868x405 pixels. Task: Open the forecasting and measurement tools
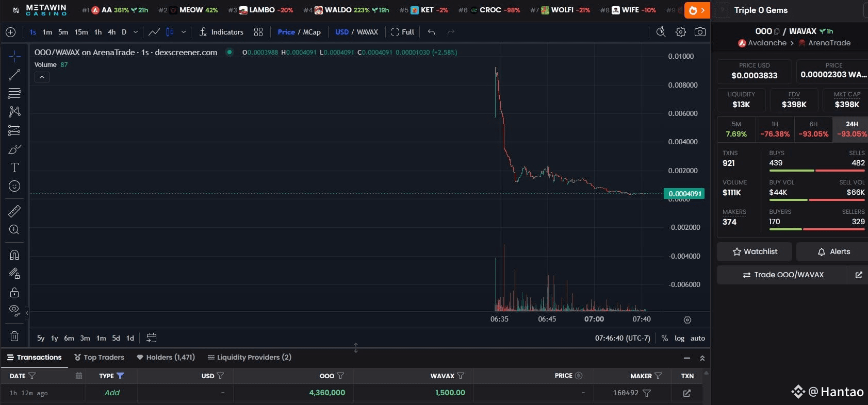coord(14,130)
